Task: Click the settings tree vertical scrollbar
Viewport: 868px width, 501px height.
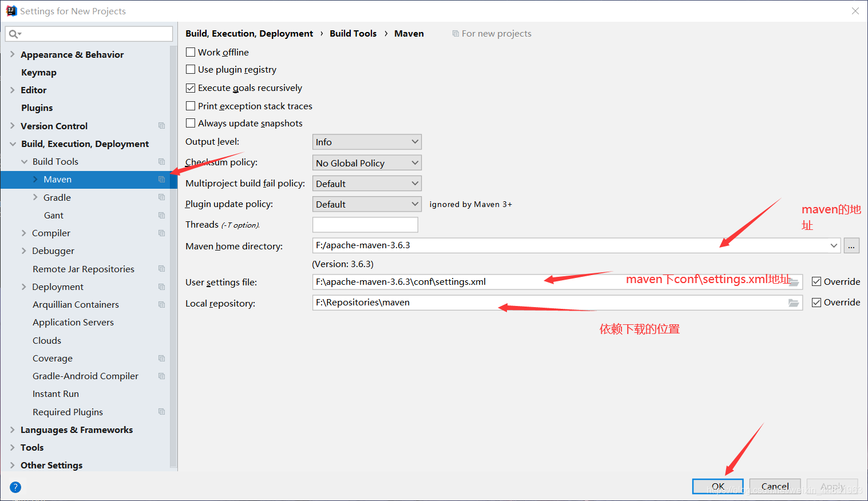Action: tap(173, 257)
